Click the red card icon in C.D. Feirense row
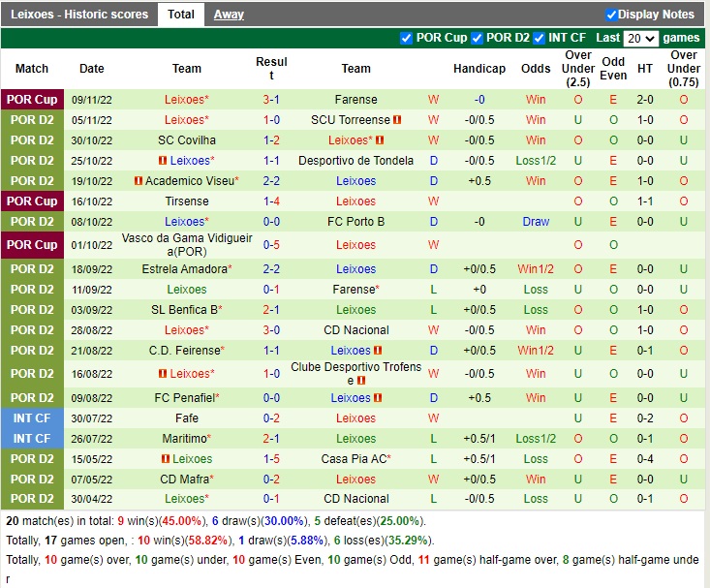 [378, 351]
